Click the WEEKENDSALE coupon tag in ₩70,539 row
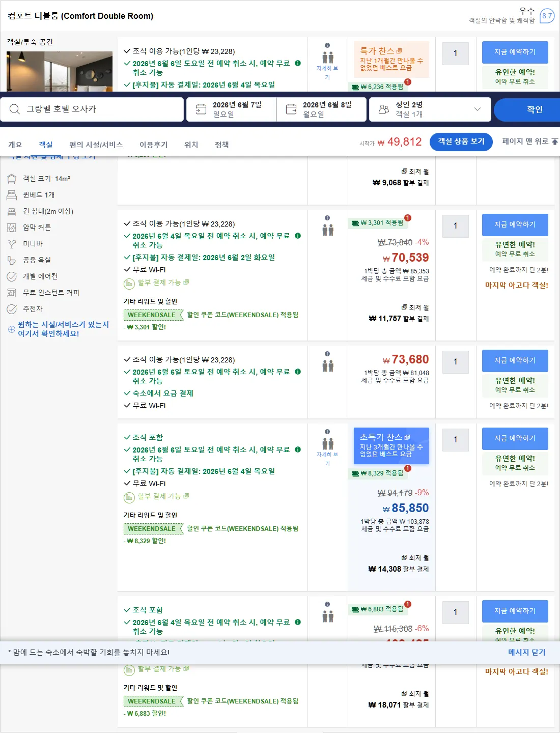Viewport: 560px width, 733px height. click(153, 315)
